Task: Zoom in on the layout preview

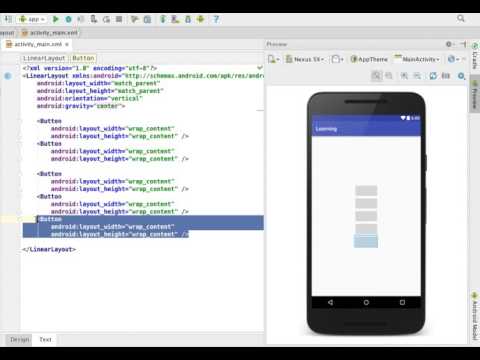Action: click(404, 76)
